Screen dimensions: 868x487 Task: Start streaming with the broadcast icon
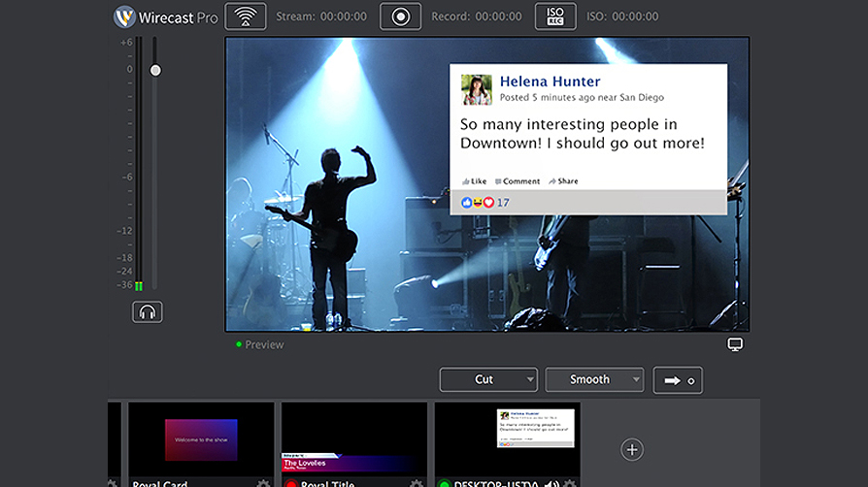[x=246, y=16]
